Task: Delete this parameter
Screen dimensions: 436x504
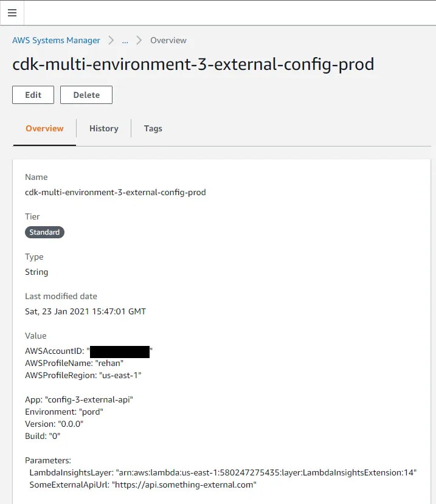Action: 86,95
